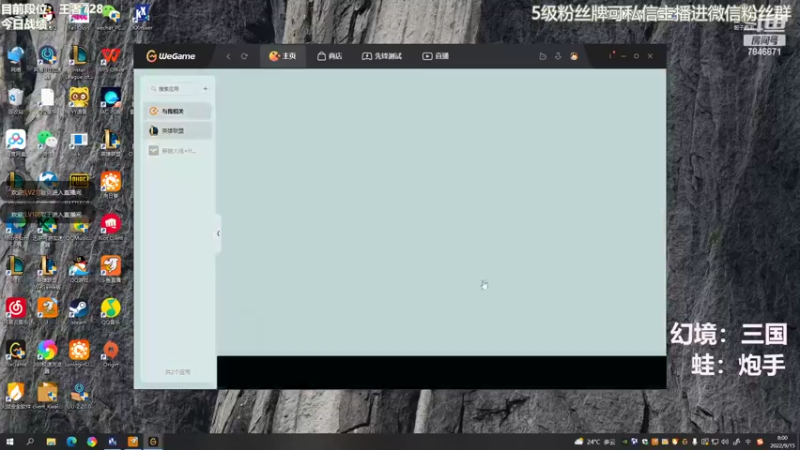Switch to the 商店 store tab
Image resolution: width=800 pixels, height=450 pixels.
(330, 56)
